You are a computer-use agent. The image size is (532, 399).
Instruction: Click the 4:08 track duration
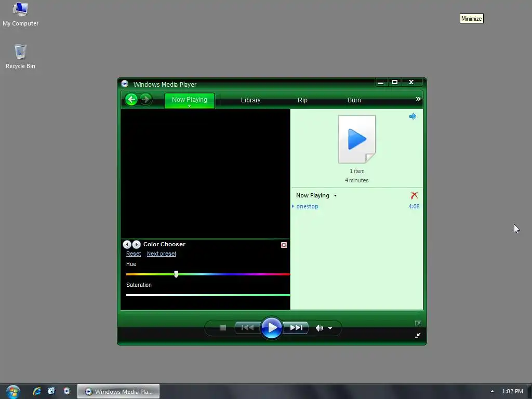coord(414,206)
